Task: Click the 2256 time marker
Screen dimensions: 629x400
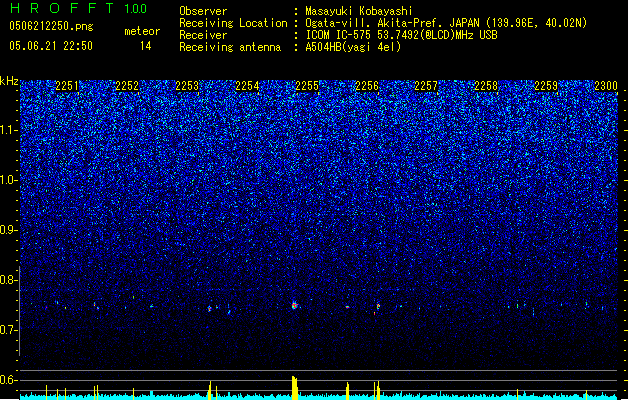Action: 367,86
